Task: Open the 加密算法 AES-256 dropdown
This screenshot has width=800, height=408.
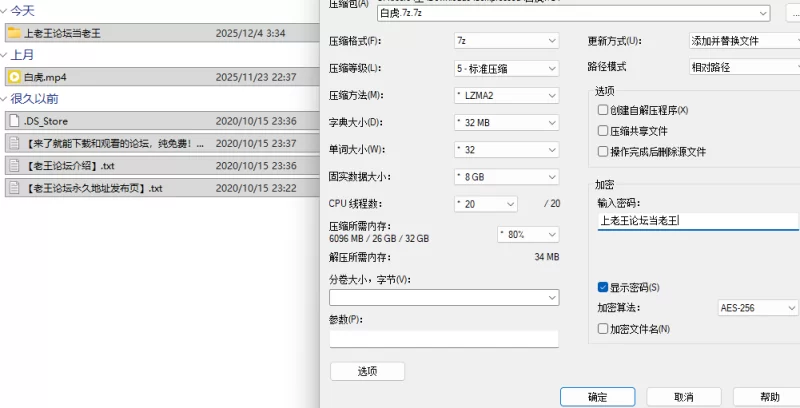Action: click(758, 308)
